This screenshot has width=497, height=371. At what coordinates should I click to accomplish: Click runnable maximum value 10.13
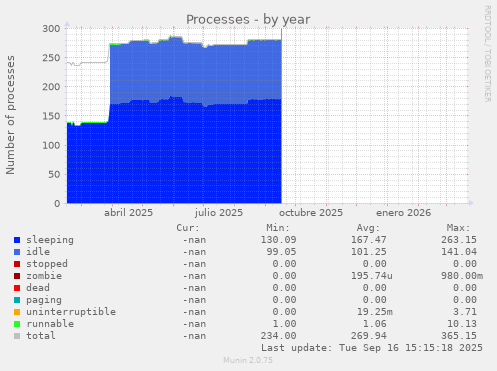[x=462, y=324]
